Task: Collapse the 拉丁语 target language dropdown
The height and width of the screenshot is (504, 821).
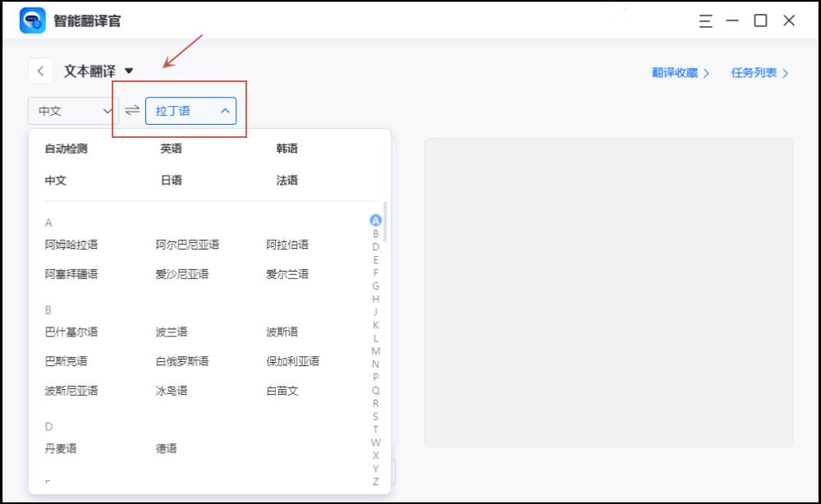Action: pyautogui.click(x=190, y=110)
